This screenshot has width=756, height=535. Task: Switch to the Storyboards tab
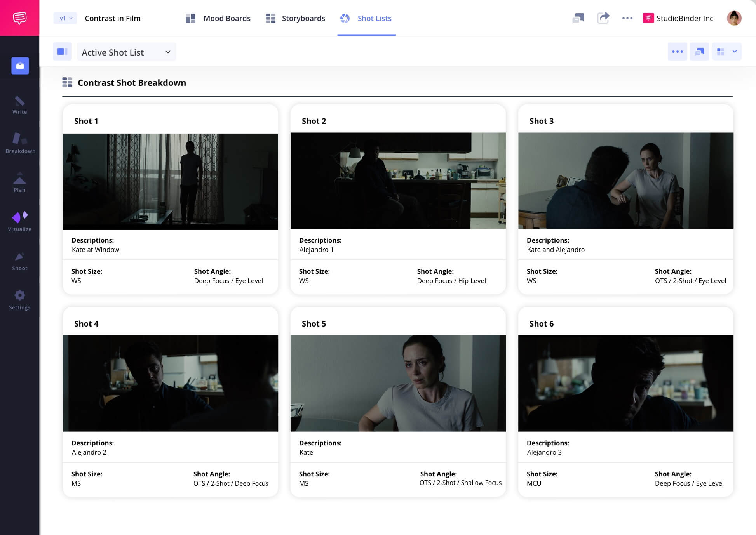point(303,18)
